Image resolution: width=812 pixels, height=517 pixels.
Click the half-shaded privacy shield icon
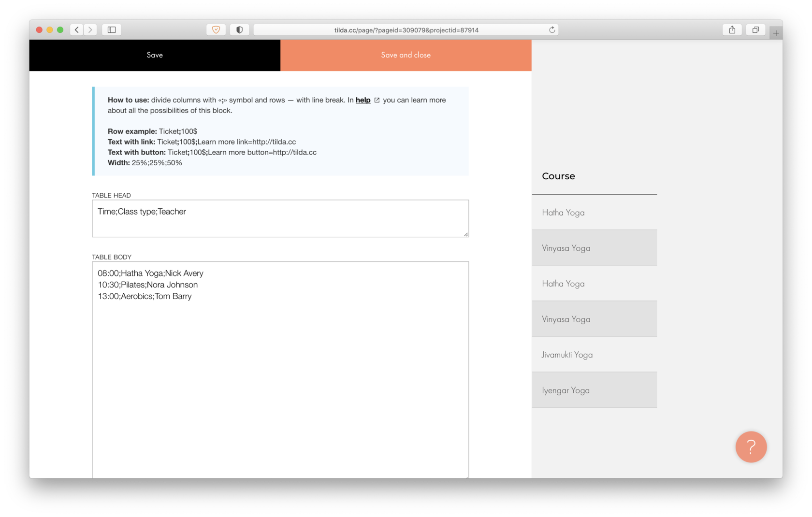[239, 30]
